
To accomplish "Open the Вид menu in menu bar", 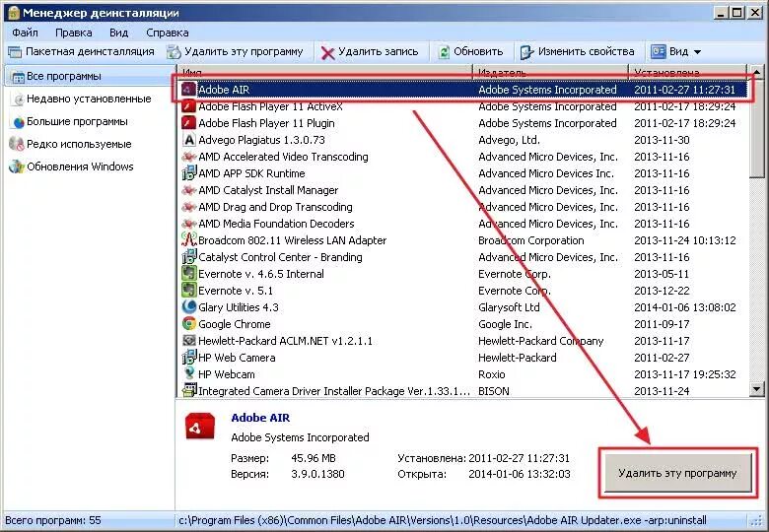I will (x=118, y=33).
